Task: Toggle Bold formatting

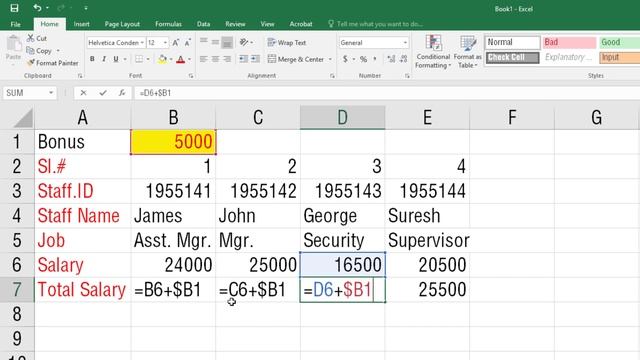Action: click(92, 59)
